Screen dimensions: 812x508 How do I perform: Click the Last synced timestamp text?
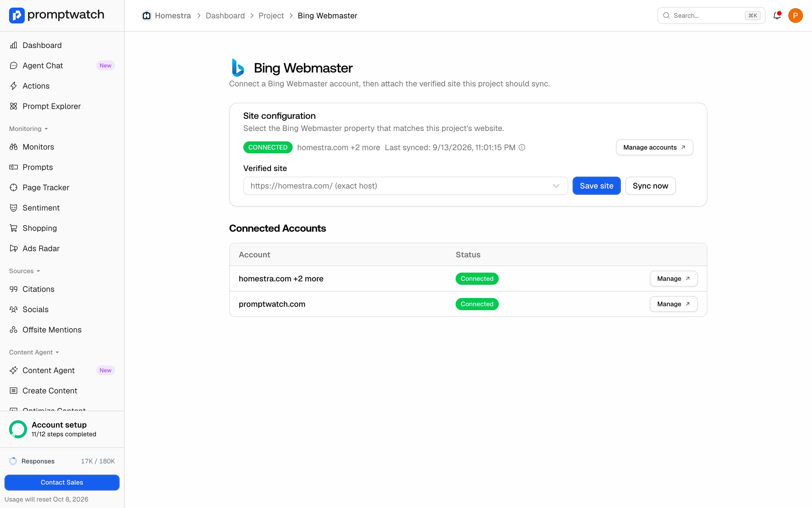[450, 148]
